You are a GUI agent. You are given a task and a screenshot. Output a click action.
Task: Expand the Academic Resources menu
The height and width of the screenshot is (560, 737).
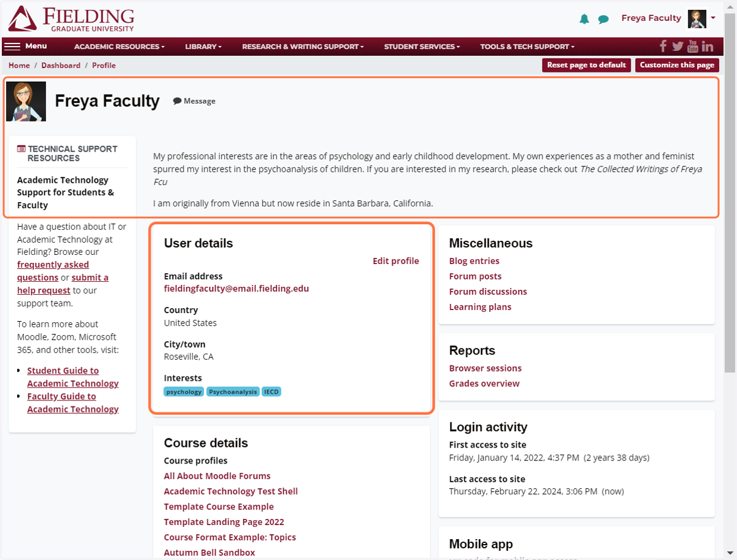coord(120,47)
